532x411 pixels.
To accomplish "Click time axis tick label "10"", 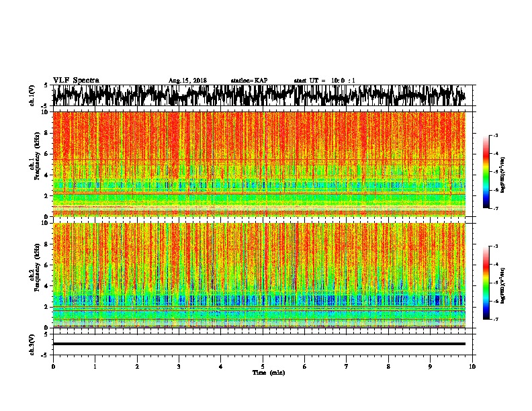I will (x=472, y=367).
